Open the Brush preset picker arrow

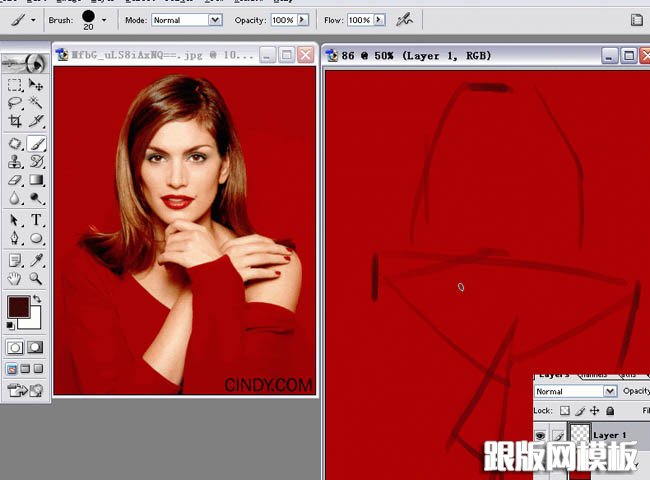click(x=103, y=20)
